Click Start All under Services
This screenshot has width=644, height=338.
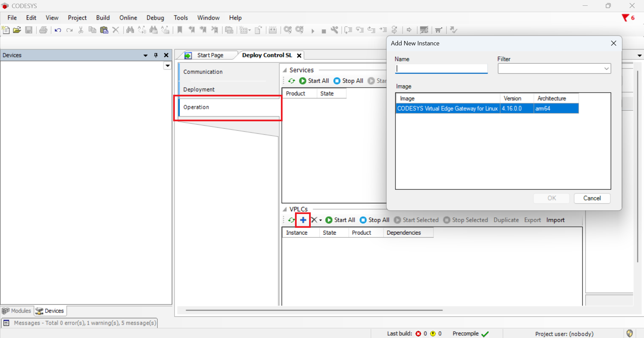tap(314, 81)
